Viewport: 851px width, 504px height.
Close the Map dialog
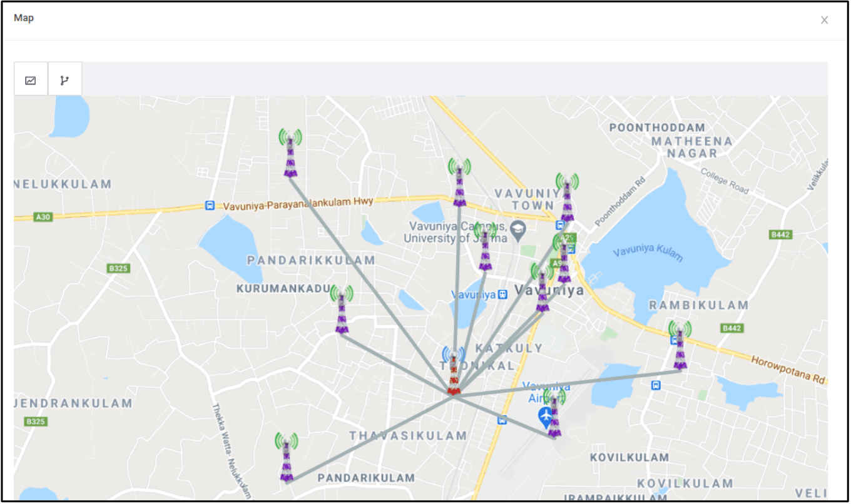pos(824,20)
